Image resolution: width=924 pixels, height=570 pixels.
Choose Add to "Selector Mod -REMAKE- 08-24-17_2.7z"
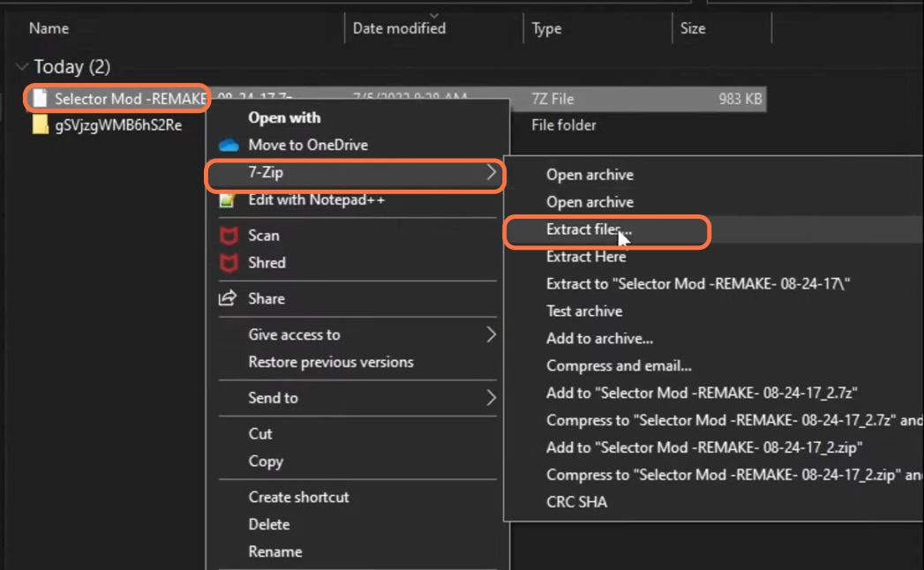(702, 394)
